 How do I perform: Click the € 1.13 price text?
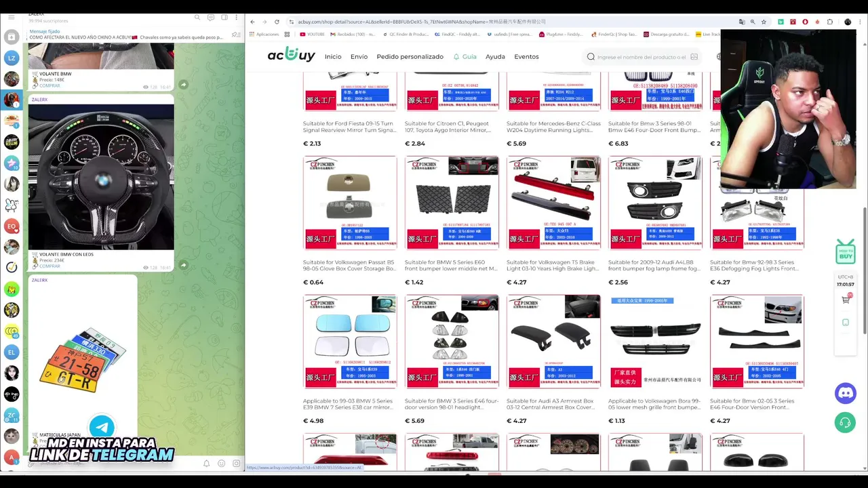(616, 421)
